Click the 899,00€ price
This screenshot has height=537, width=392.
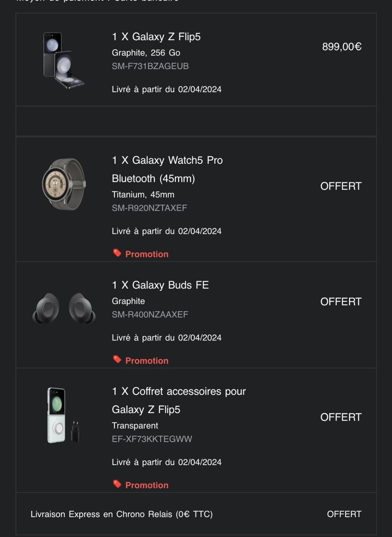coord(341,46)
